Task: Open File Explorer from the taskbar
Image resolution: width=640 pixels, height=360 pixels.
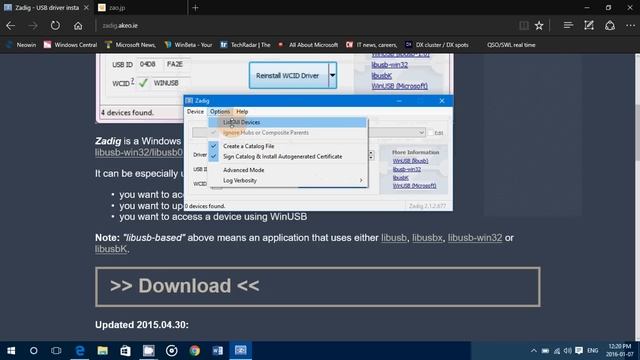Action: pyautogui.click(x=102, y=351)
